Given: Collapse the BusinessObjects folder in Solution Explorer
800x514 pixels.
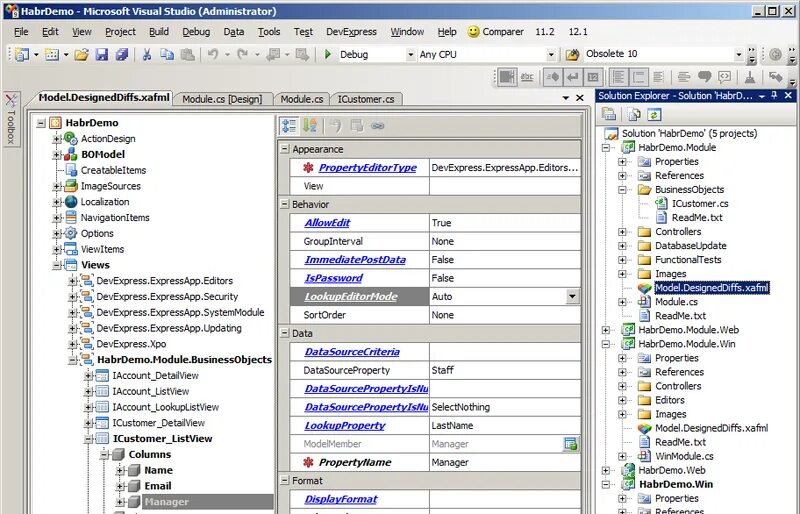Looking at the screenshot, I should (x=622, y=190).
